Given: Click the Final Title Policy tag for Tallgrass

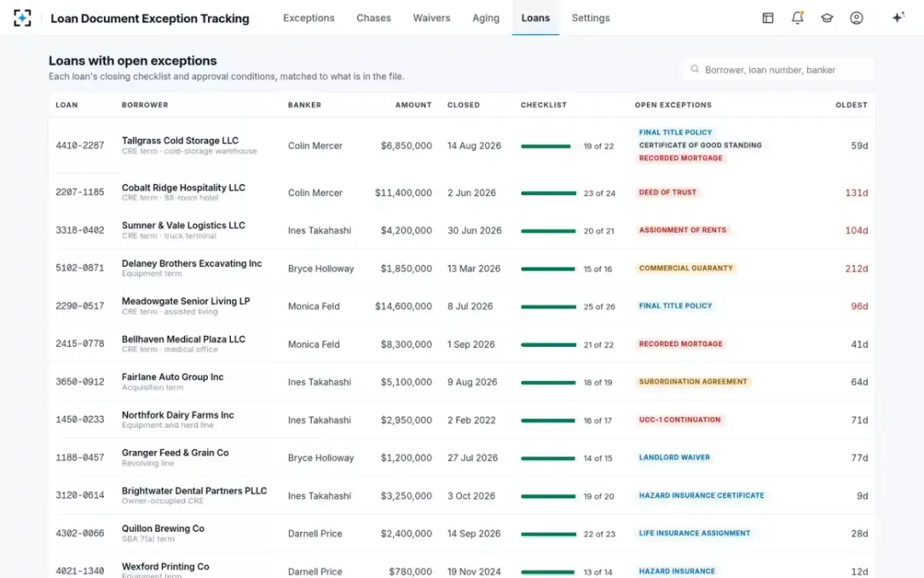Looking at the screenshot, I should tap(676, 133).
